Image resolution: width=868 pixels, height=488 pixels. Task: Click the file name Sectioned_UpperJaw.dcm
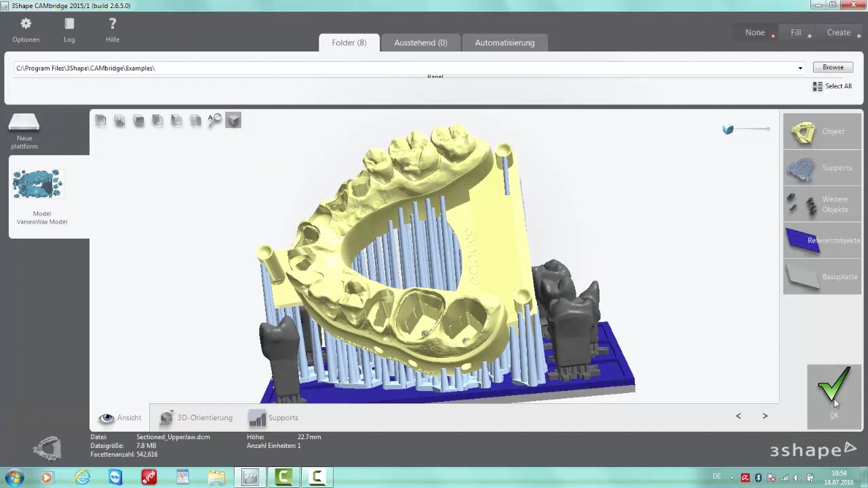coord(173,437)
